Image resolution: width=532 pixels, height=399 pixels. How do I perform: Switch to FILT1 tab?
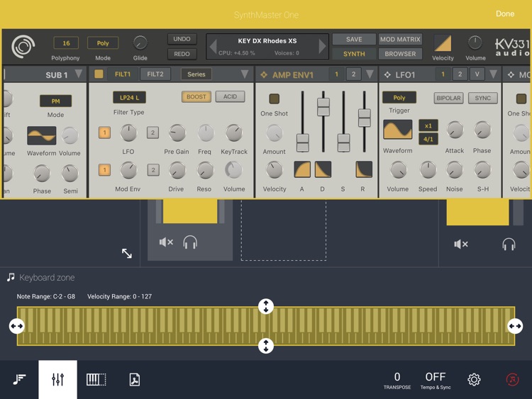[x=123, y=74]
